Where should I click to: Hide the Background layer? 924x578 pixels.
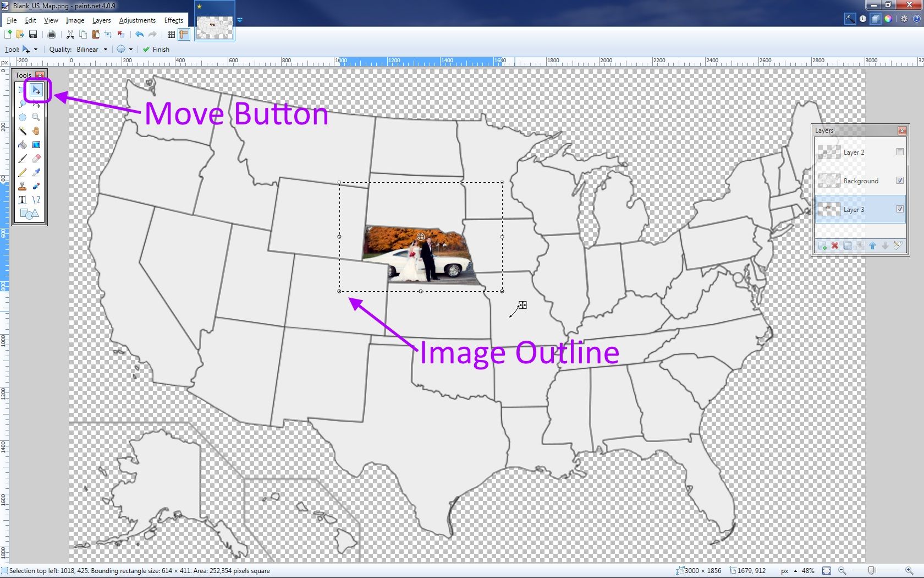pyautogui.click(x=900, y=180)
